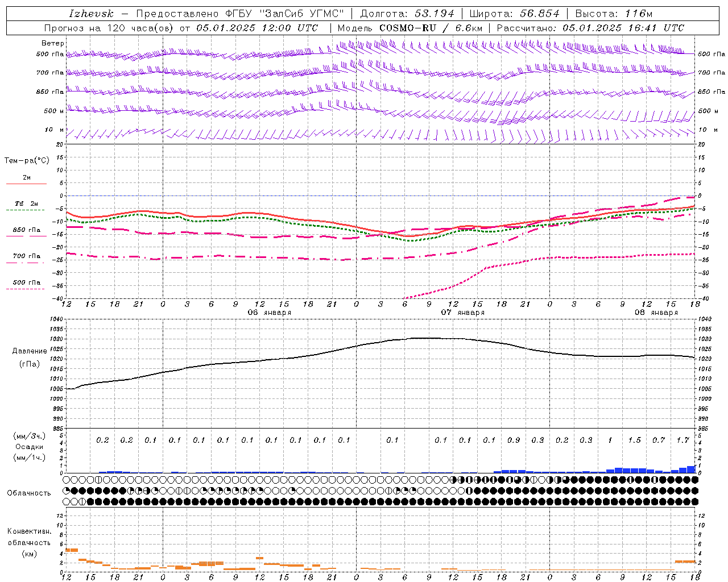
Task: Click the tallest blue precipitation bar at chart end
Action: (691, 469)
